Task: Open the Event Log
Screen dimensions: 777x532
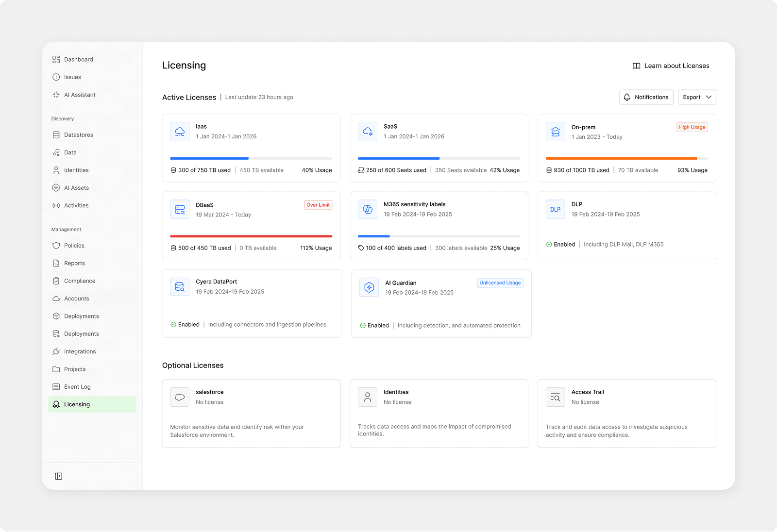Action: (77, 386)
